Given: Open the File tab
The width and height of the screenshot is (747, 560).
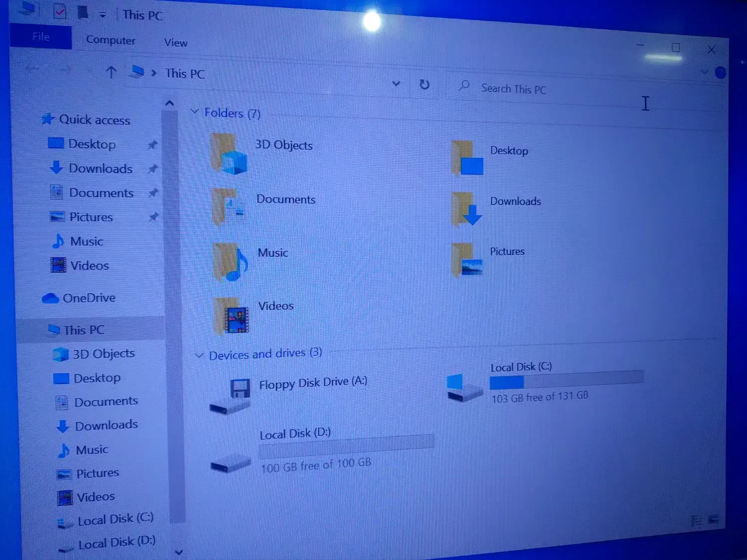Looking at the screenshot, I should (41, 37).
